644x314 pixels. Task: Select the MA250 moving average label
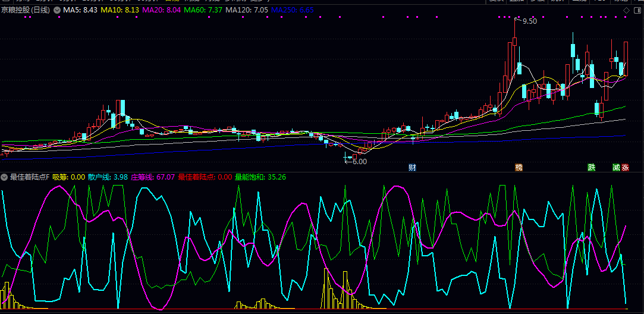coord(292,10)
